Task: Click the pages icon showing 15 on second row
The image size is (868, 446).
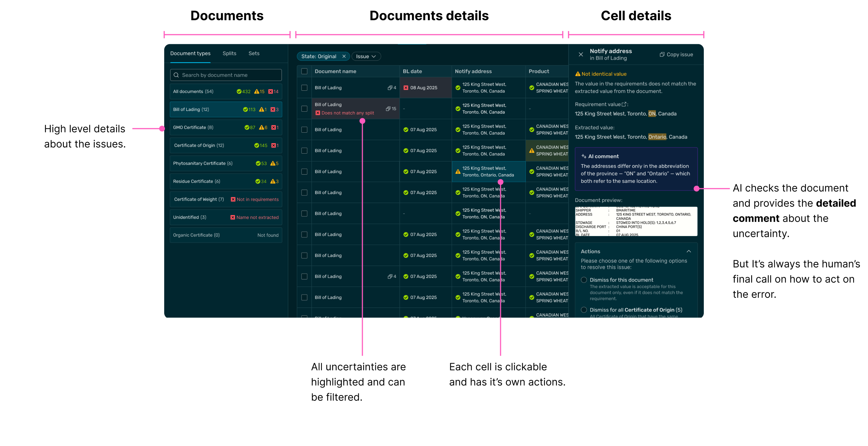Action: (388, 109)
